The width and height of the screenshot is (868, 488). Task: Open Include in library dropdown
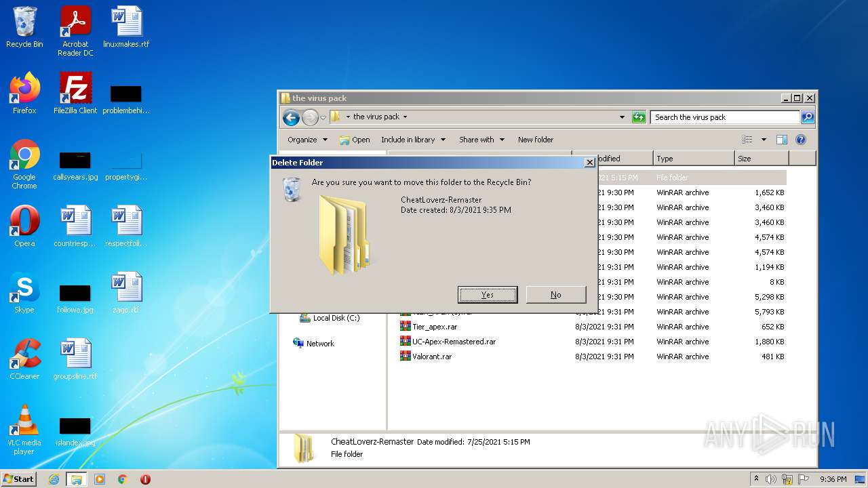click(414, 140)
